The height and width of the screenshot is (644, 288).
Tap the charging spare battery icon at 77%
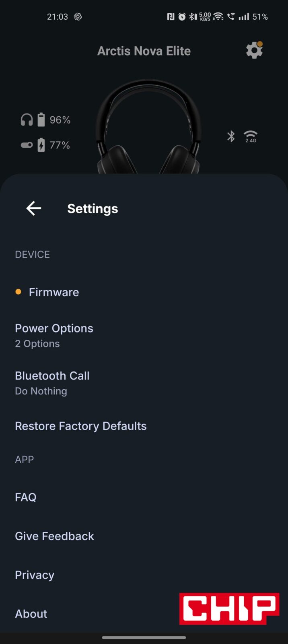click(41, 145)
